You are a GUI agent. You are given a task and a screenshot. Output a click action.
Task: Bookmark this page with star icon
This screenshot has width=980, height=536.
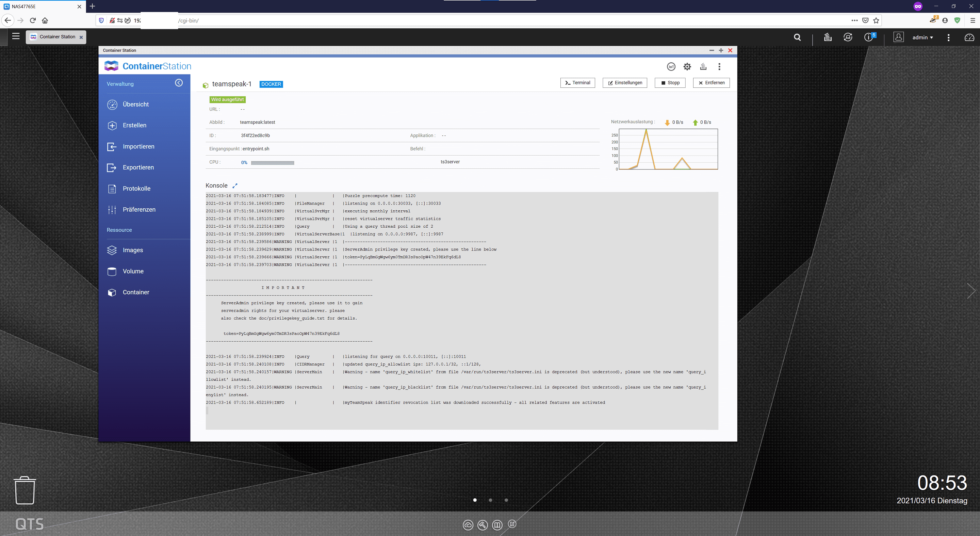tap(876, 20)
